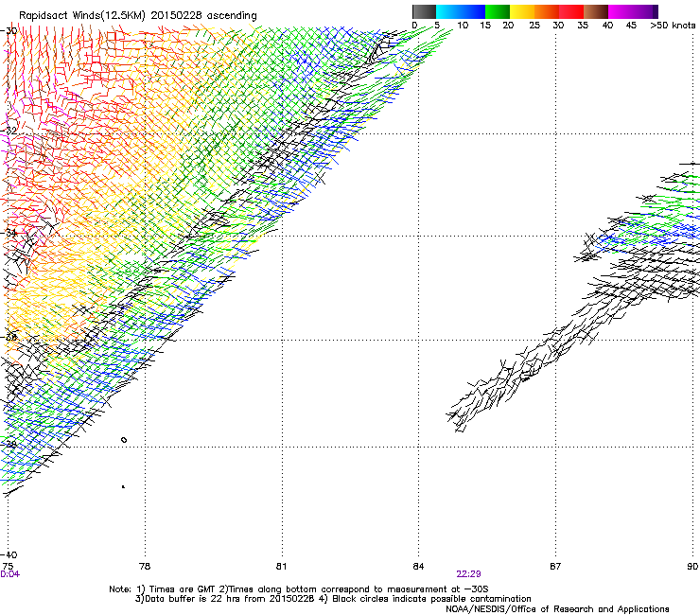
Task: Click the longitude label '87'
Action: coord(555,567)
